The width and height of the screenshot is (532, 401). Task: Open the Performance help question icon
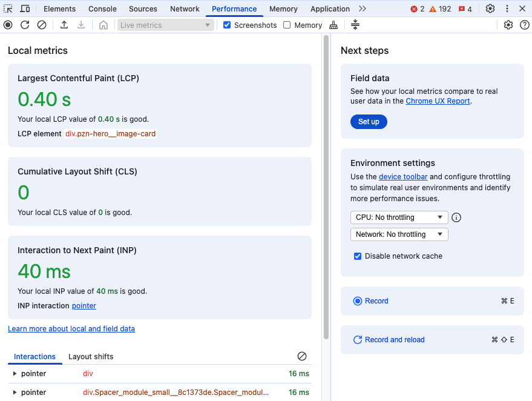point(525,25)
